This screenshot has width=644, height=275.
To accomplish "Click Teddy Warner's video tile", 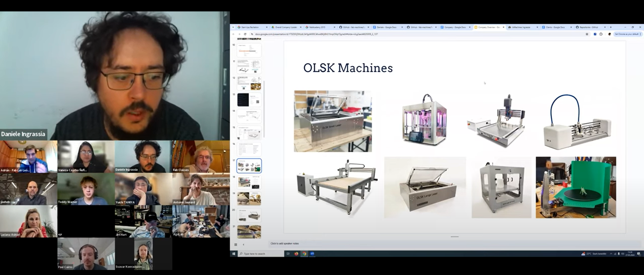I will tap(86, 189).
